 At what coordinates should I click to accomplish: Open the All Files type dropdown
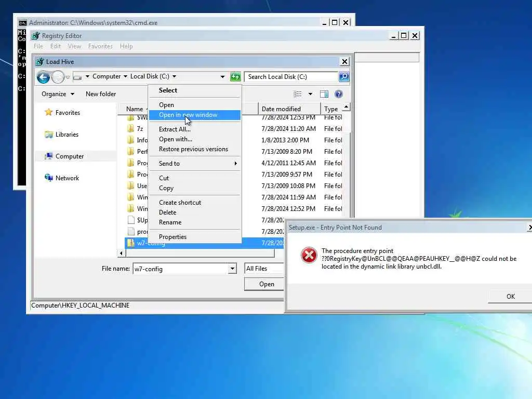(x=264, y=269)
